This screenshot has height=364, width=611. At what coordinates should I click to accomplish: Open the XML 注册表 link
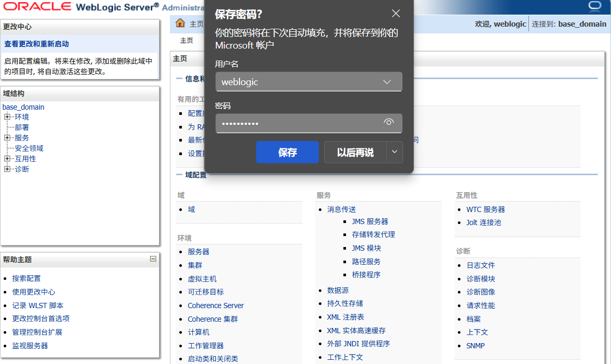click(x=345, y=317)
